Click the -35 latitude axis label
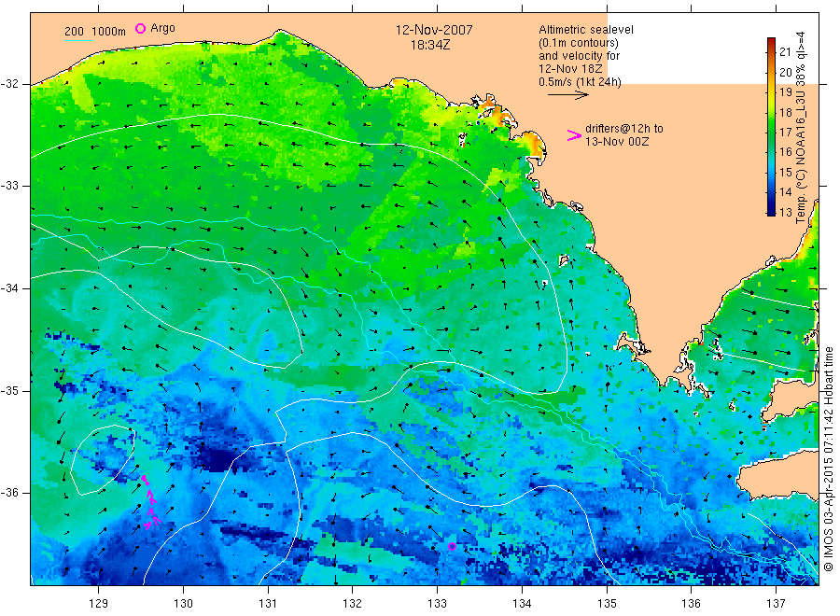The height and width of the screenshot is (616, 840). tap(10, 390)
